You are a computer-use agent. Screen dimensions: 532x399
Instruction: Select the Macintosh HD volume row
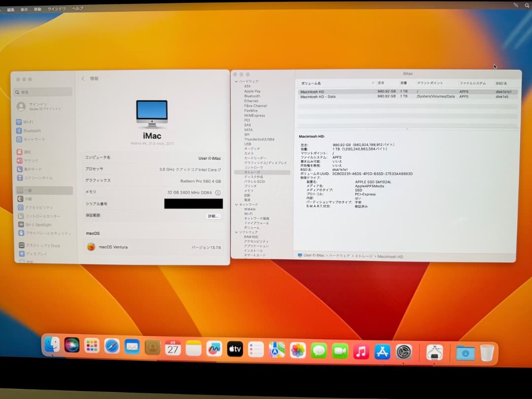tap(408, 92)
